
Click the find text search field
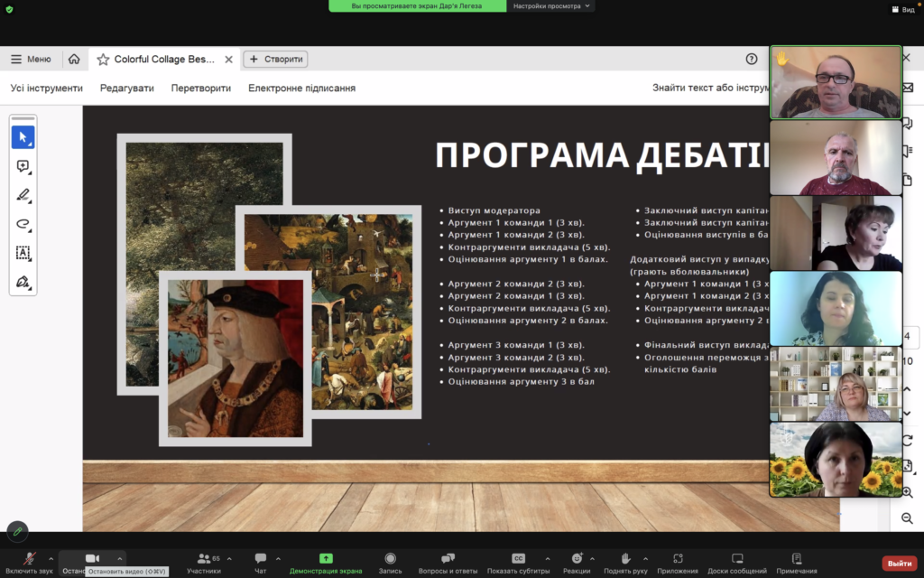[710, 88]
